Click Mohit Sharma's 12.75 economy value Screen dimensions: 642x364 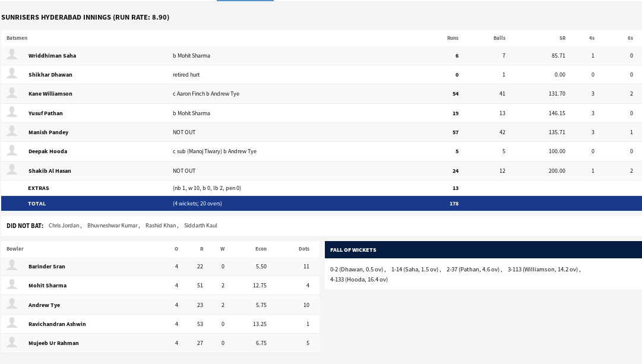coord(260,286)
